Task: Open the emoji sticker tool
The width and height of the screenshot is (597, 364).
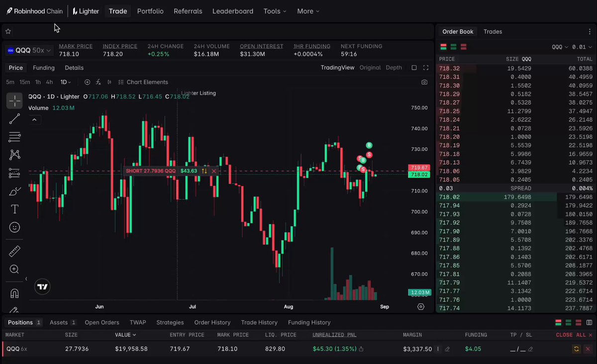Action: (x=14, y=227)
